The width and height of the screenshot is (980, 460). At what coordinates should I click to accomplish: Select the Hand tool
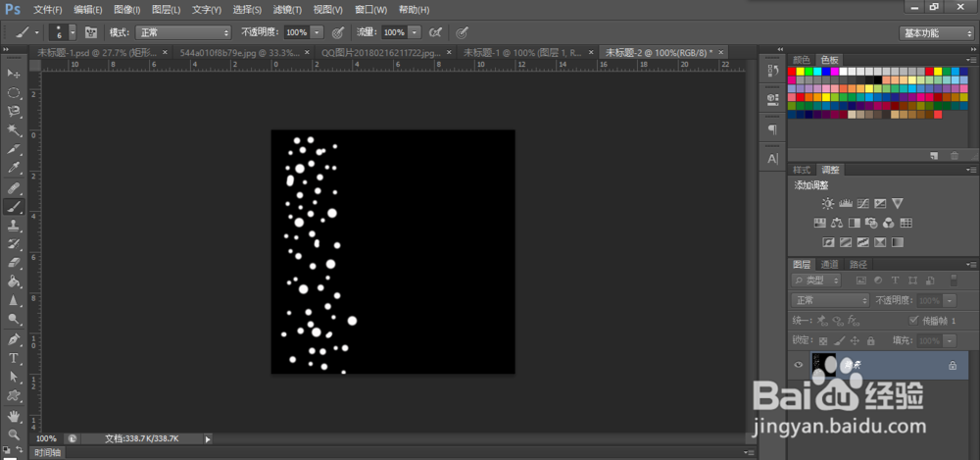[x=14, y=416]
